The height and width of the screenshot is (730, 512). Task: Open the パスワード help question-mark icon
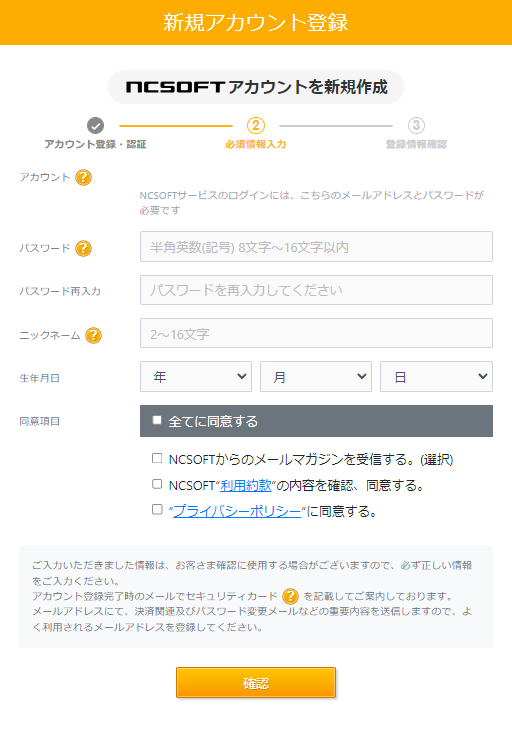coord(84,248)
